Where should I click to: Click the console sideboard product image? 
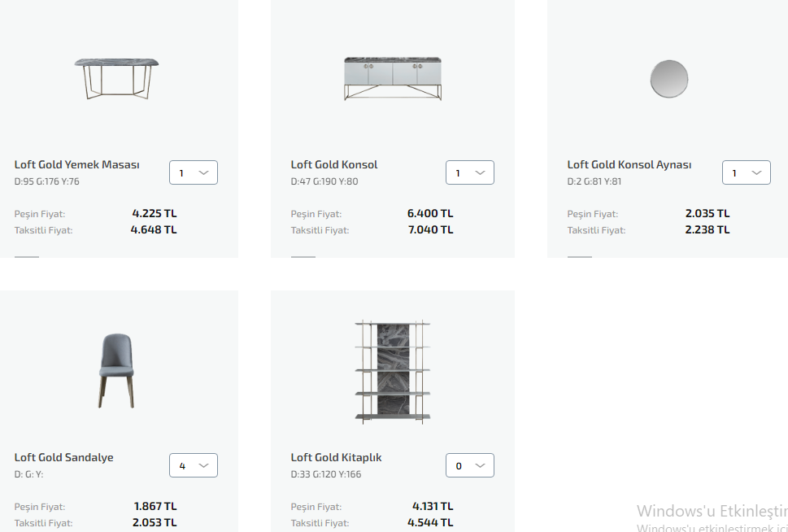[x=393, y=78]
